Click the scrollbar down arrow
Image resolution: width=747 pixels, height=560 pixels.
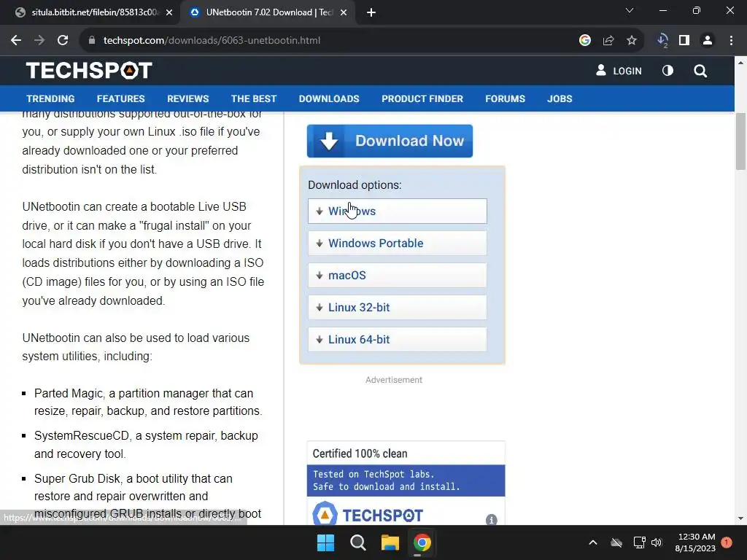pyautogui.click(x=740, y=518)
